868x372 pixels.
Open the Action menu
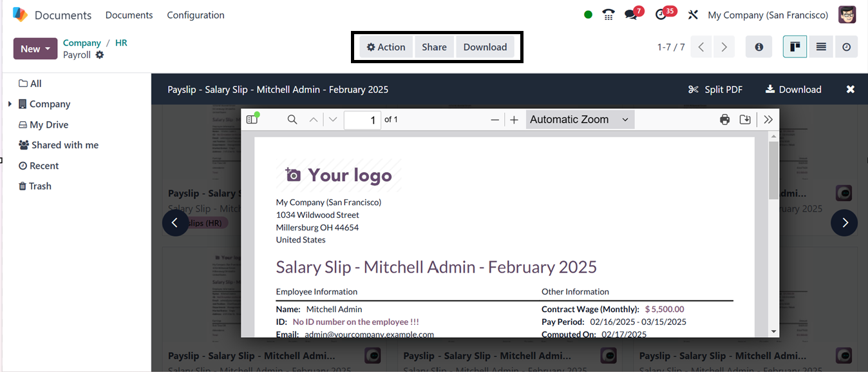pos(386,47)
